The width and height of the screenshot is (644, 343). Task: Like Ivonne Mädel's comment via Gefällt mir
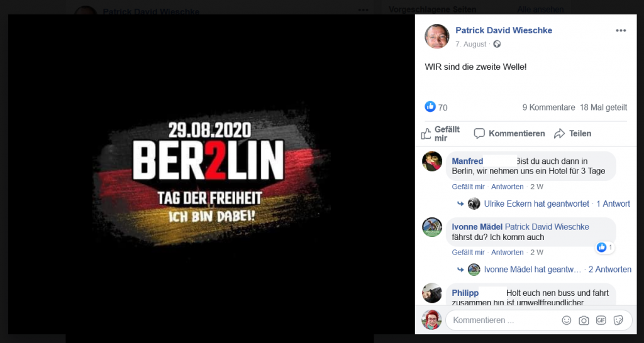coord(468,253)
